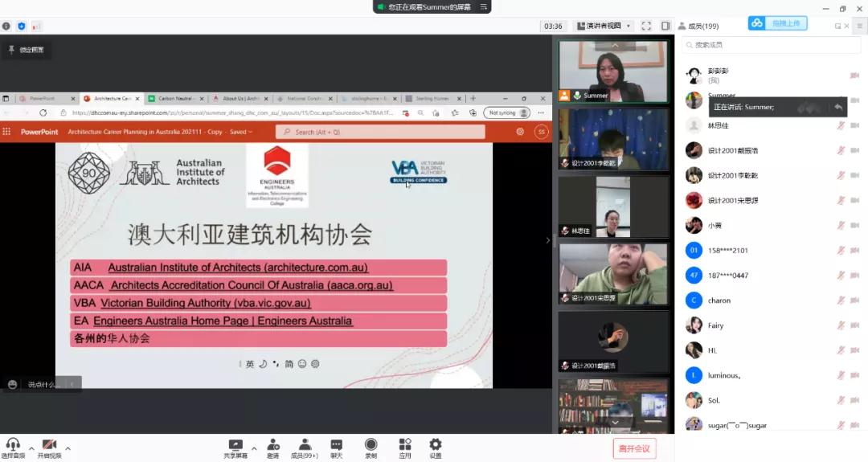Click the 离开会议 leave meeting button
Viewport: 868px width, 462px height.
pos(634,448)
